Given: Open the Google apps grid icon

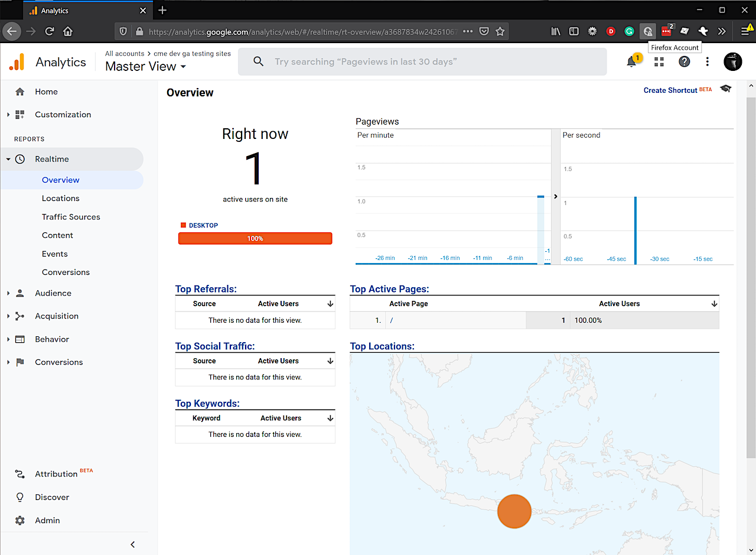Looking at the screenshot, I should click(659, 61).
